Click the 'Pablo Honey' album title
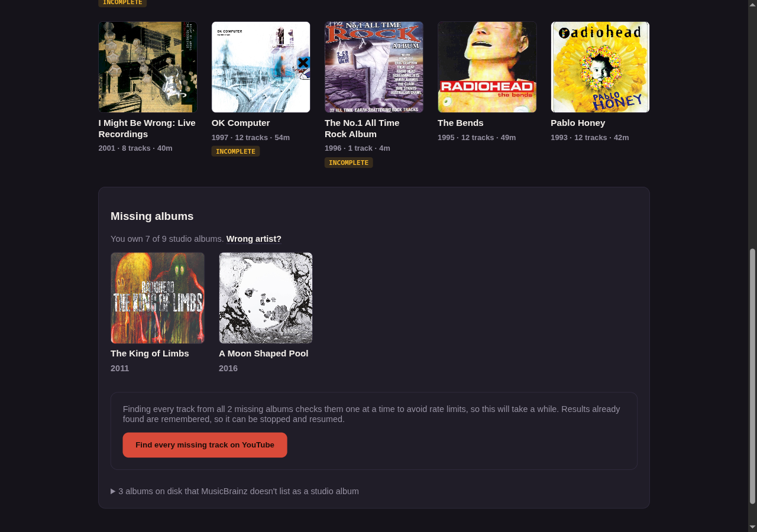 click(x=578, y=123)
